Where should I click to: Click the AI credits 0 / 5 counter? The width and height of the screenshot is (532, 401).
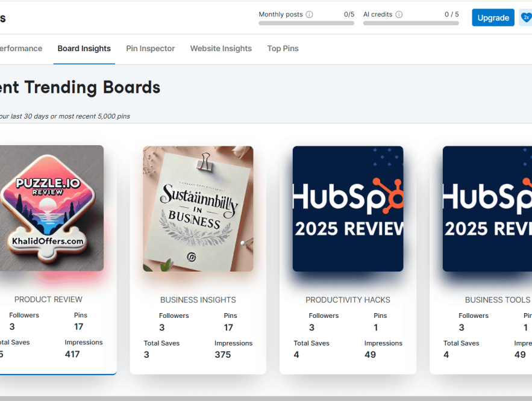click(452, 14)
